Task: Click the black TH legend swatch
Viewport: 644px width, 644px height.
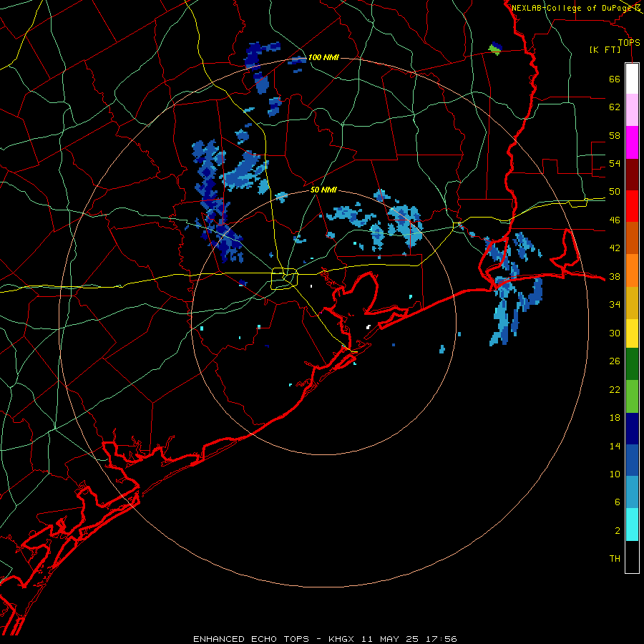Action: 632,557
